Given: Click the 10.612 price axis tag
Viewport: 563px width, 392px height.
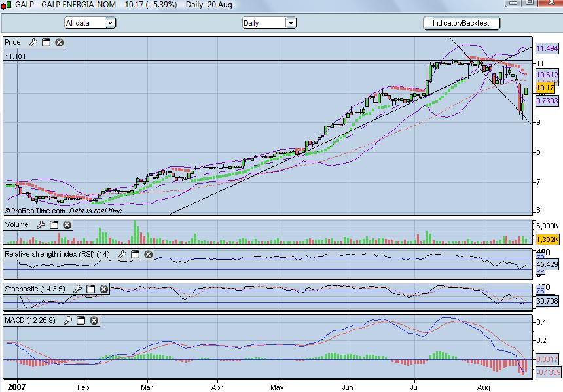Looking at the screenshot, I should (547, 75).
